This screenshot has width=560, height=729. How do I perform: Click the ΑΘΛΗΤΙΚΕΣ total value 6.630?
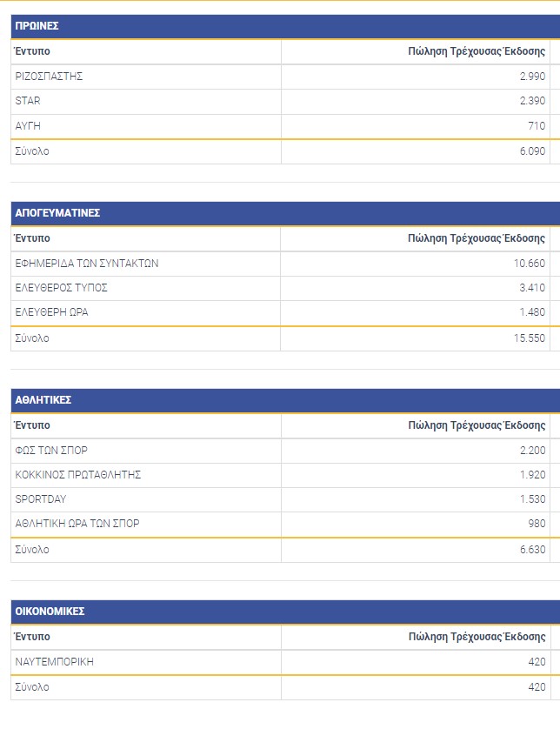pos(530,550)
